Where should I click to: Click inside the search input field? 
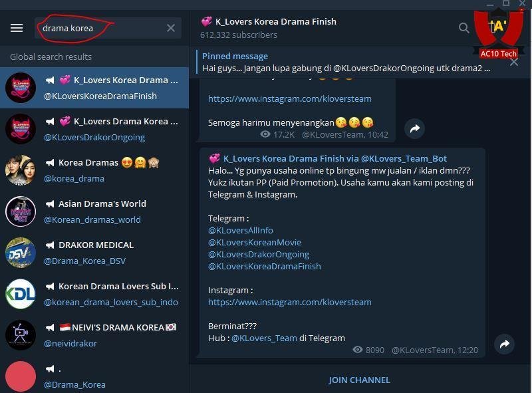coord(100,27)
